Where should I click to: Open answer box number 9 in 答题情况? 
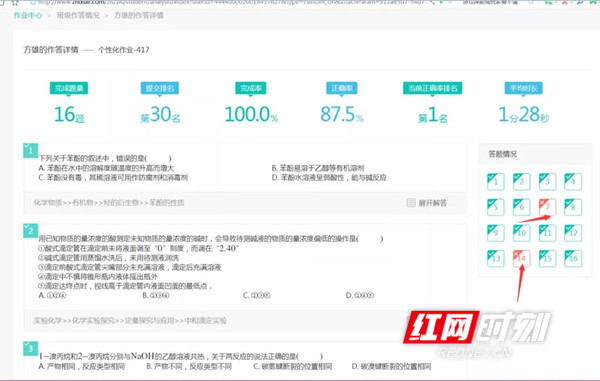click(x=496, y=233)
